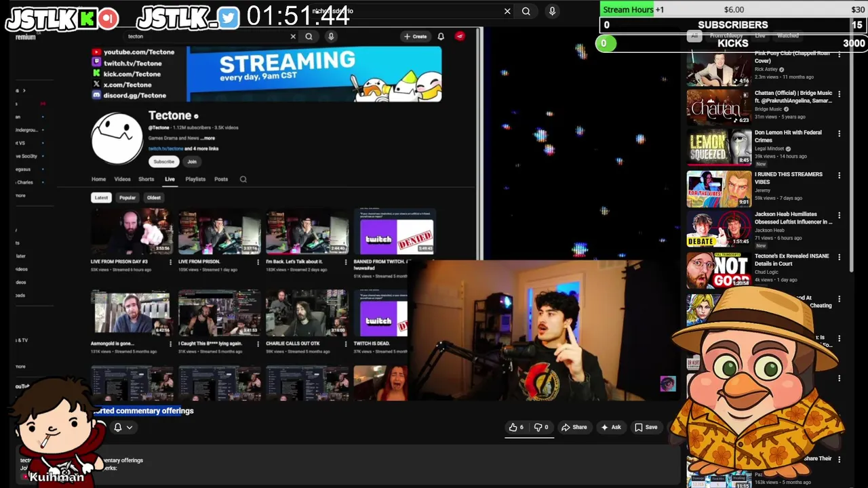Switch to the Playlists channel tab
868x488 pixels.
coord(195,180)
